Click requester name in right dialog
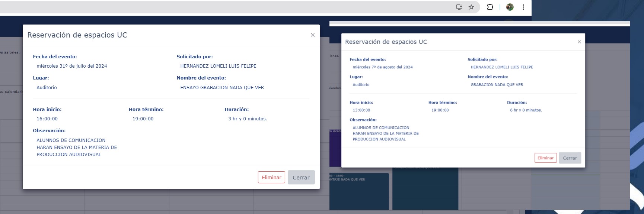This screenshot has height=214, width=644. [502, 67]
